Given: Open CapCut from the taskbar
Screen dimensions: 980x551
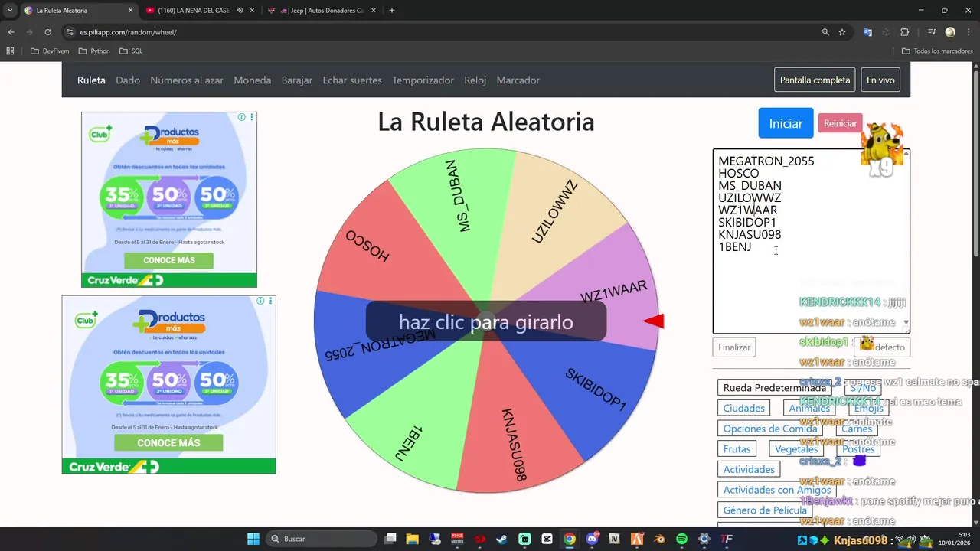Looking at the screenshot, I should (x=547, y=539).
